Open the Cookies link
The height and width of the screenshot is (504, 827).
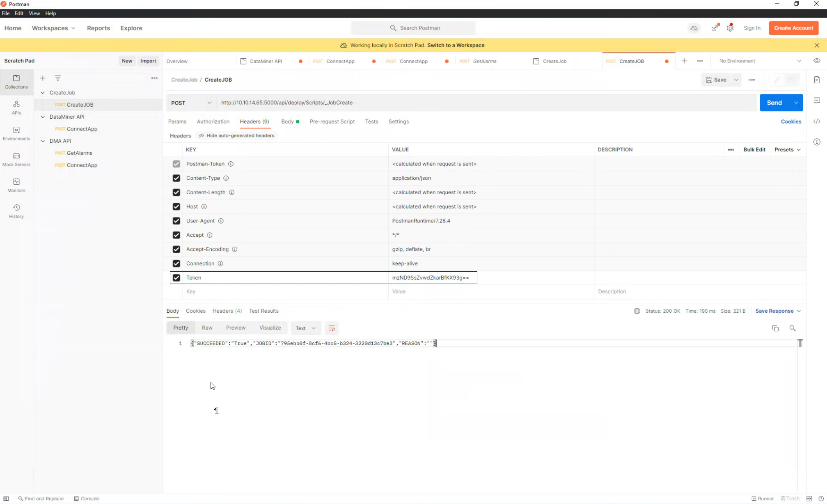point(791,121)
